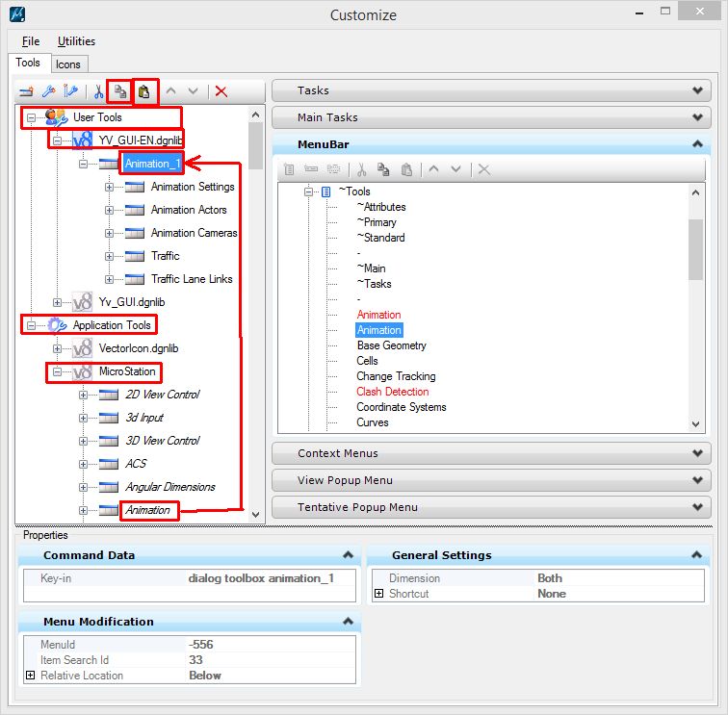Screen dimensions: 728x715
Task: Click toolbox icon beside Traffic Lane Links
Action: tap(135, 279)
